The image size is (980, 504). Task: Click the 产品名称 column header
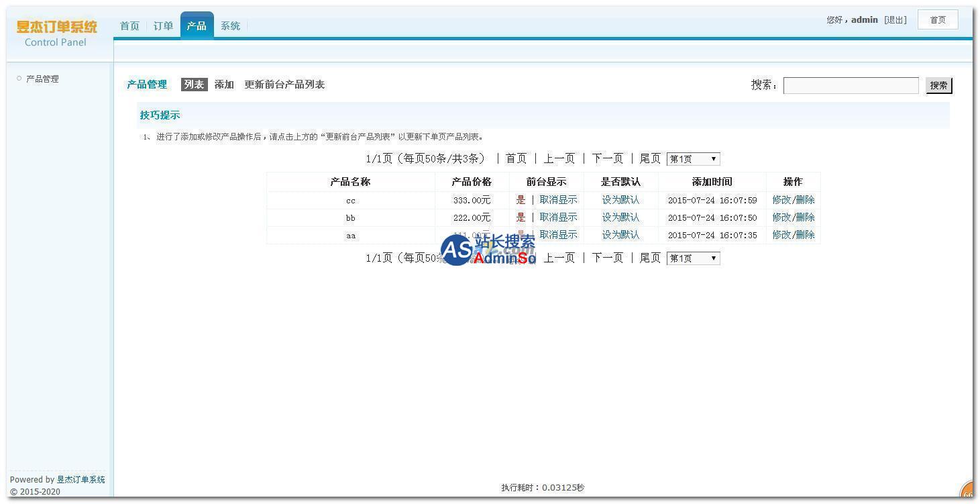(350, 182)
